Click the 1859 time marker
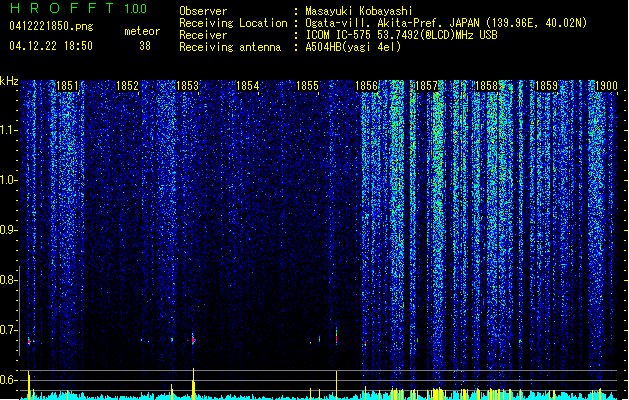This screenshot has width=629, height=400. coord(546,86)
